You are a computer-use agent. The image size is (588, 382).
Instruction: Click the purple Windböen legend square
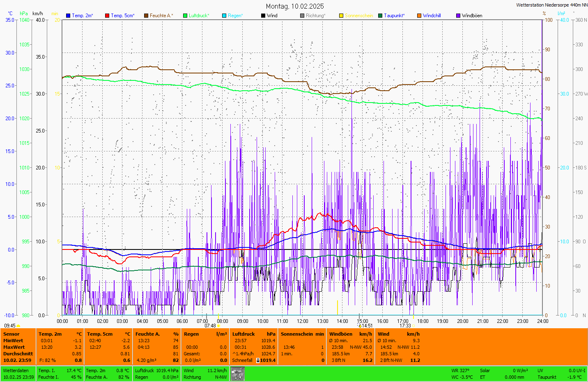(458, 16)
